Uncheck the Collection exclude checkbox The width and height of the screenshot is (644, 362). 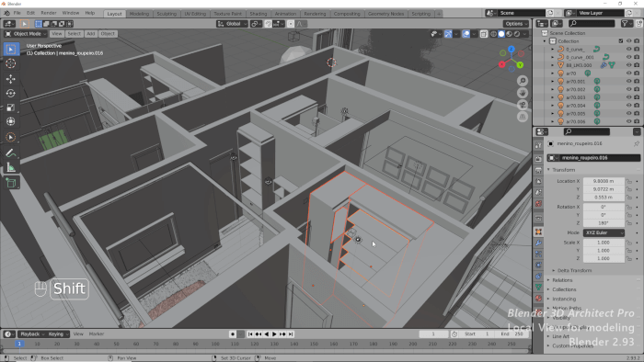click(621, 41)
